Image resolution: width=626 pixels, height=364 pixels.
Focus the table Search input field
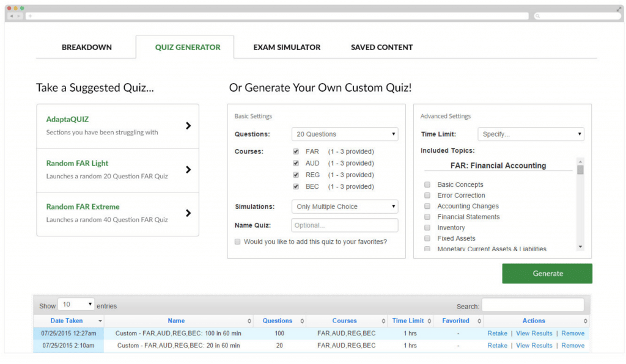(532, 305)
